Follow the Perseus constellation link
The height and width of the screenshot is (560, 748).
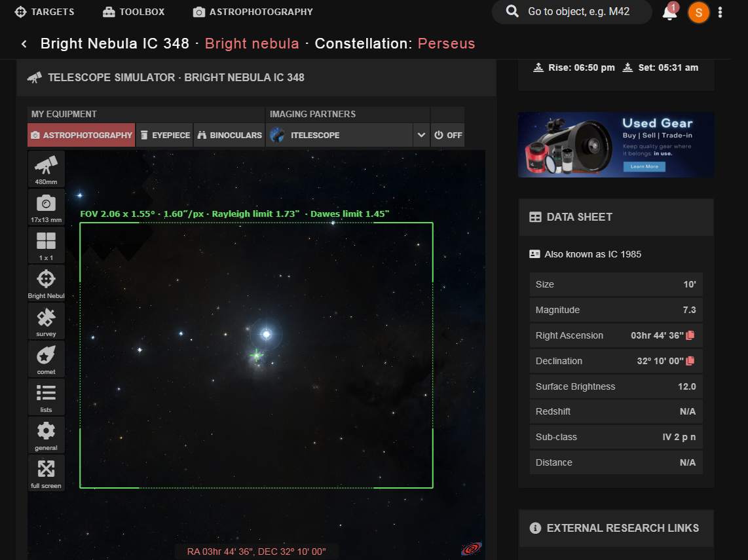446,43
